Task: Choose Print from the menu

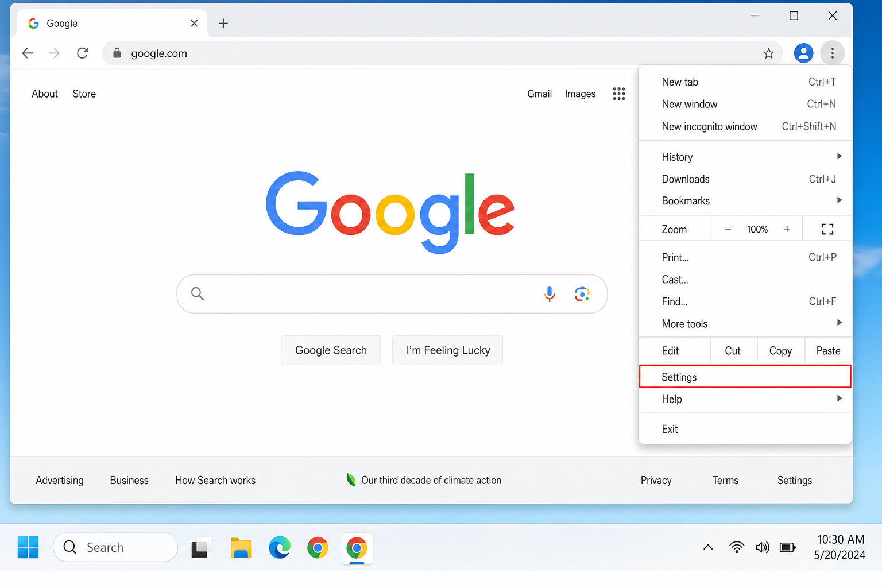Action: [745, 257]
